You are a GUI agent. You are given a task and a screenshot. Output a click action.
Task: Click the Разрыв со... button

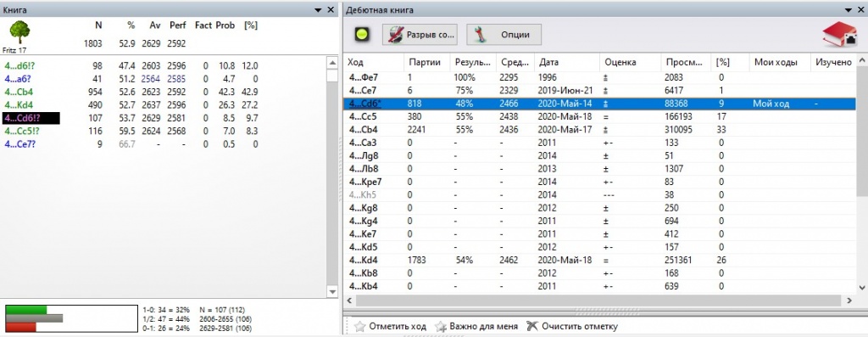click(x=420, y=34)
